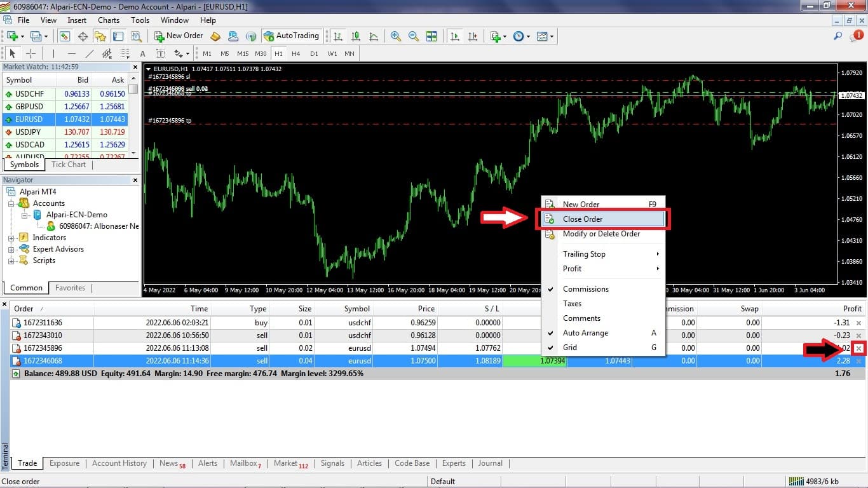Switch chart to candlesticks icon

pos(356,36)
